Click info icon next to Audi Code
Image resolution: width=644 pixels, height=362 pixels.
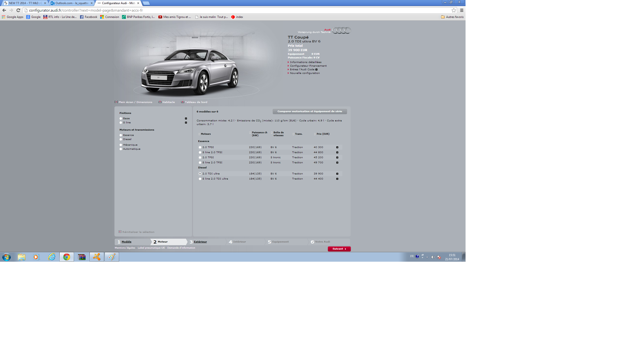(x=316, y=70)
